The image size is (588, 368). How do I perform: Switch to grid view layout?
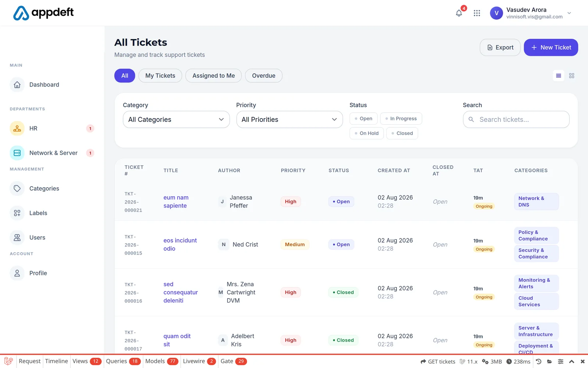tap(571, 76)
